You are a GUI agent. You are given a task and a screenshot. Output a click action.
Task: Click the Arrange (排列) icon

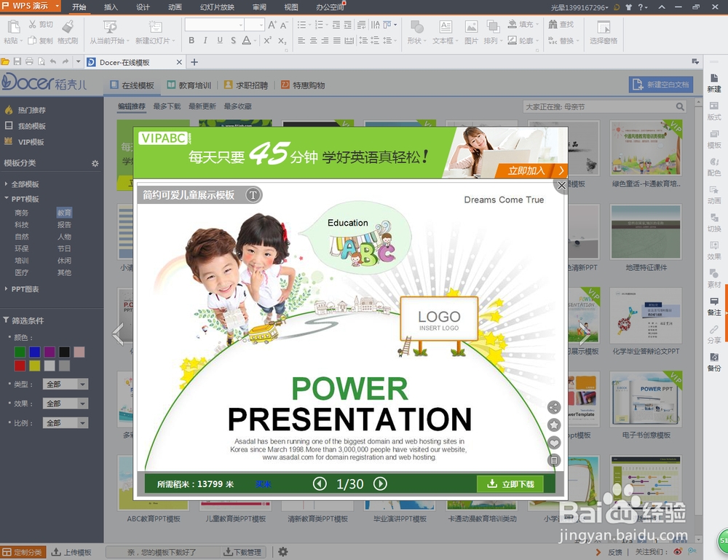pos(493,26)
